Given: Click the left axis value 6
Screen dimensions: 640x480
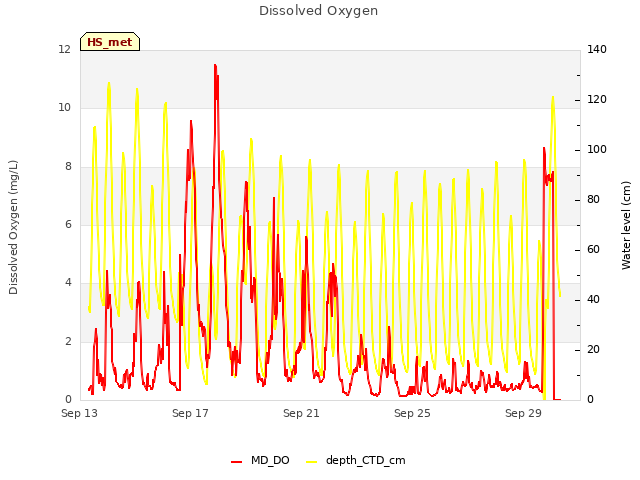Looking at the screenshot, I should (x=68, y=224).
